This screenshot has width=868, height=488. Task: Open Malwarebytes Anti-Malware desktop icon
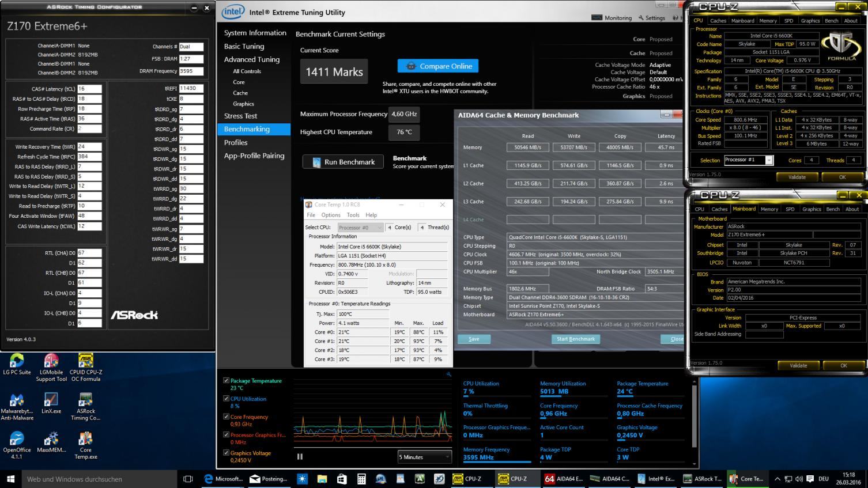click(17, 407)
